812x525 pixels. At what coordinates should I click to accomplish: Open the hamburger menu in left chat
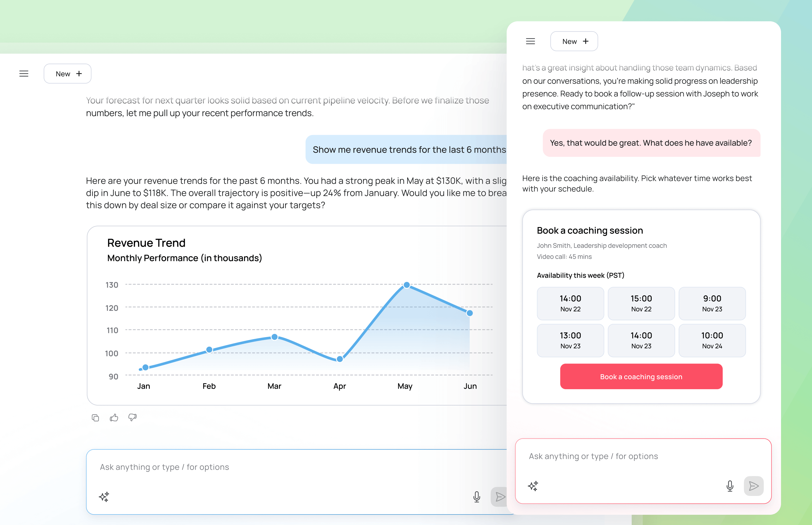click(24, 74)
